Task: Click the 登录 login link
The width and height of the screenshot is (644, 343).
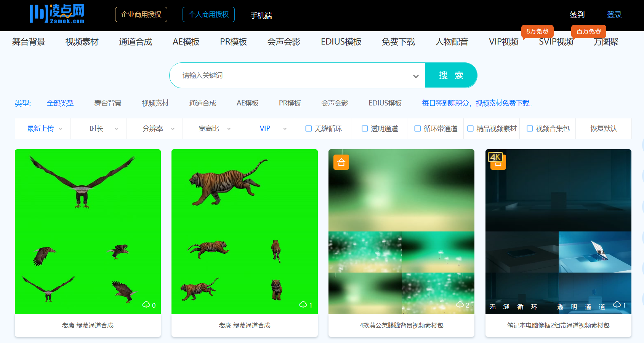Action: pos(615,14)
